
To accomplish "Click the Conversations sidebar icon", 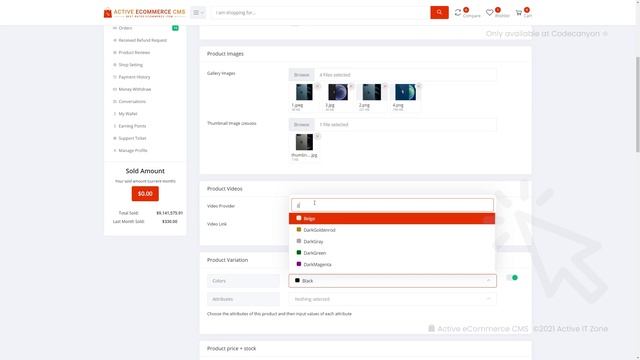I will tap(115, 102).
